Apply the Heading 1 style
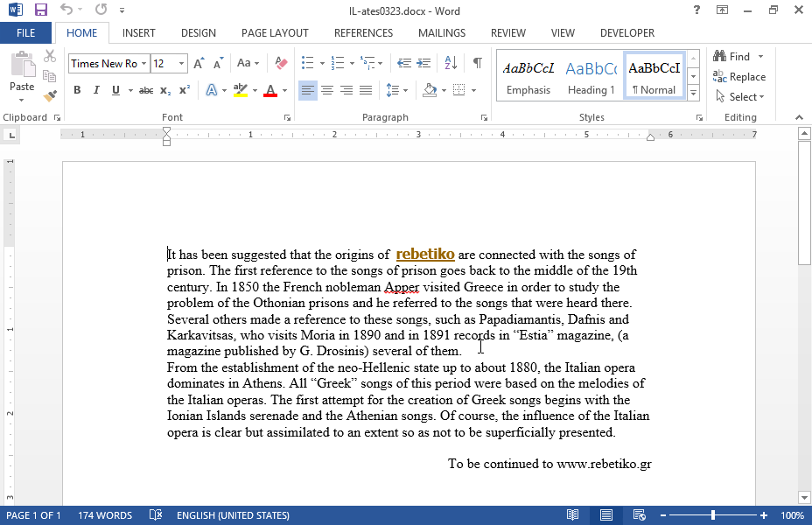 pos(591,77)
